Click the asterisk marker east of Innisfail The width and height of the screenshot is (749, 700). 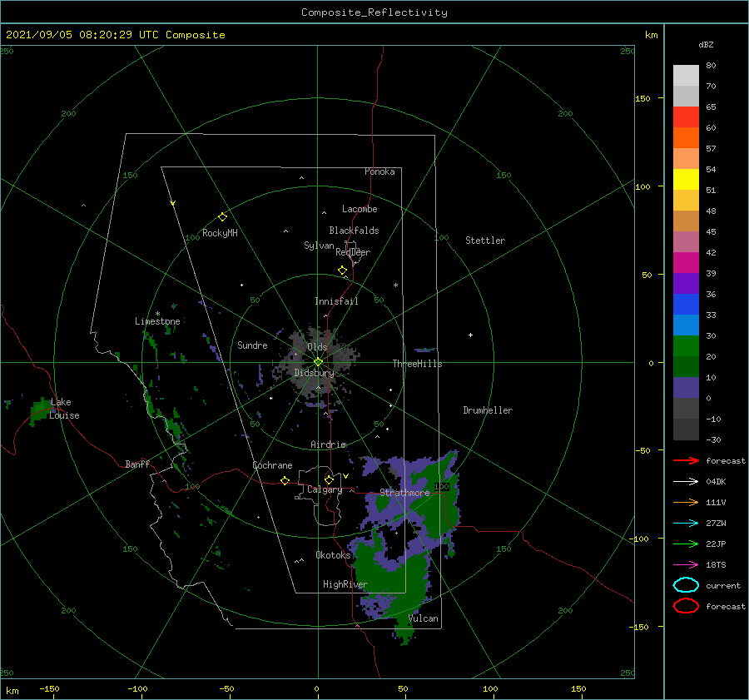(395, 285)
